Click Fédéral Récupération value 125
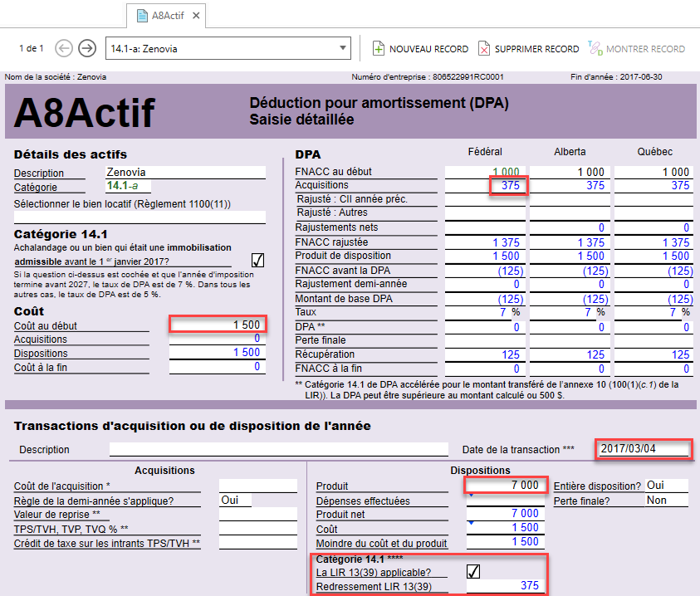 [485, 355]
